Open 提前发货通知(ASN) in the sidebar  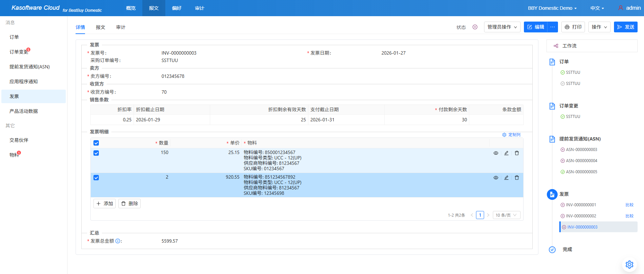[33, 67]
